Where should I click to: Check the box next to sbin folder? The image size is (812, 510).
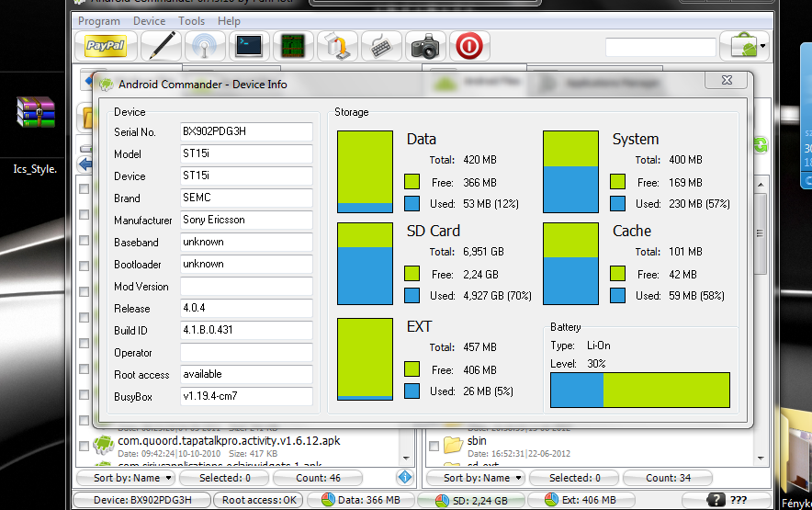pyautogui.click(x=434, y=446)
